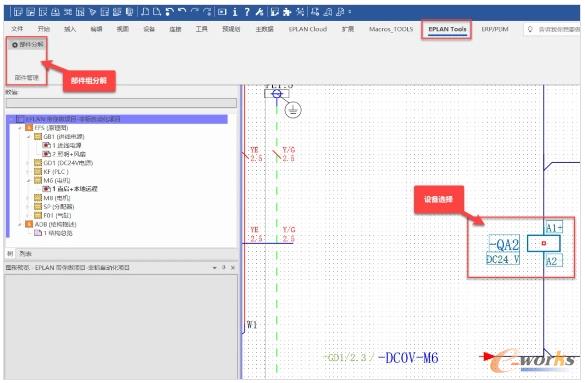Collapse the M6 folder in page tree
Image resolution: width=585 pixels, height=383 pixels.
pos(28,180)
